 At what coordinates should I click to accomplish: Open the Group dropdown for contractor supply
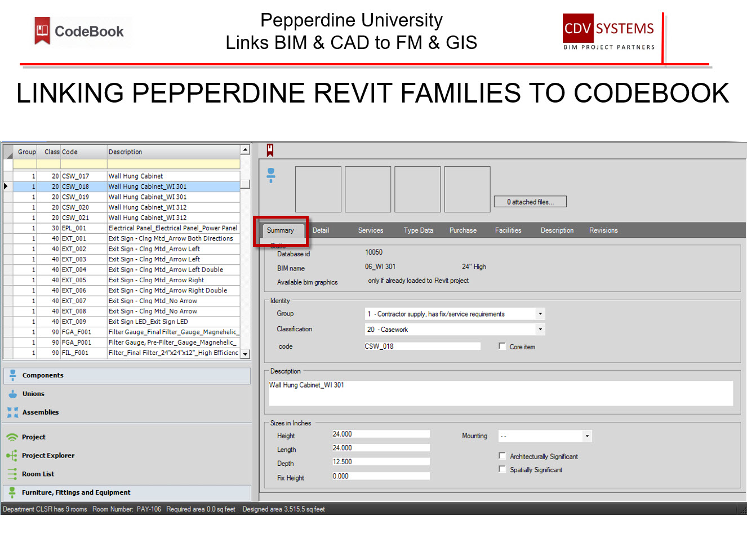coord(540,314)
